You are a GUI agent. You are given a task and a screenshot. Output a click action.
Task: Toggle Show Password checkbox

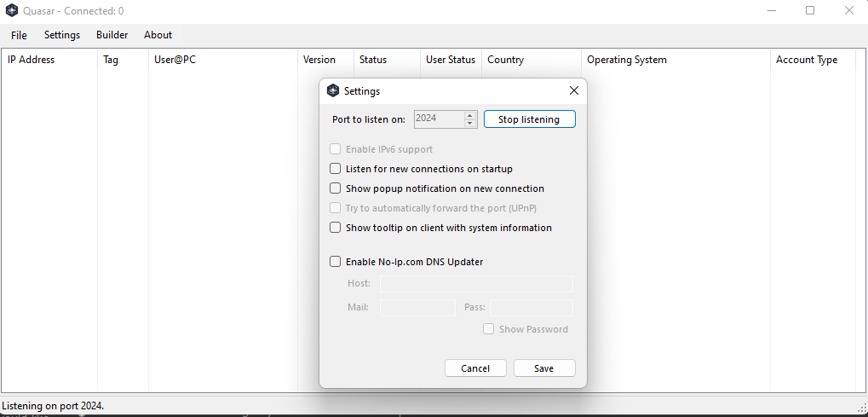[x=488, y=329]
